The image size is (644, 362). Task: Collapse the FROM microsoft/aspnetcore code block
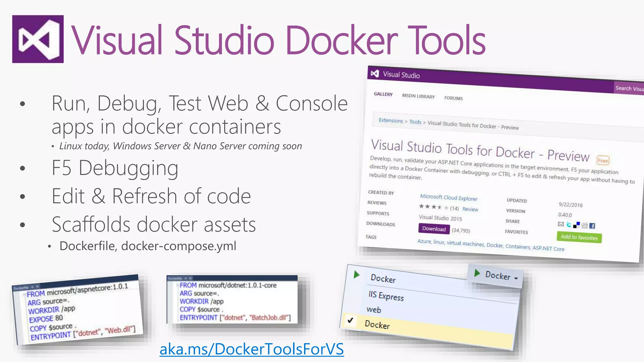pos(24,295)
